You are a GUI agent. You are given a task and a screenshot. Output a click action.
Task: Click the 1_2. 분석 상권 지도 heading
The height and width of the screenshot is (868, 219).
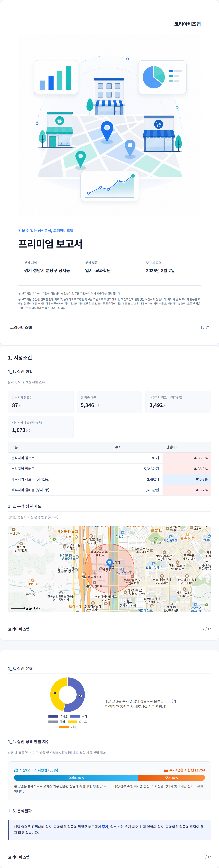[x=25, y=506]
